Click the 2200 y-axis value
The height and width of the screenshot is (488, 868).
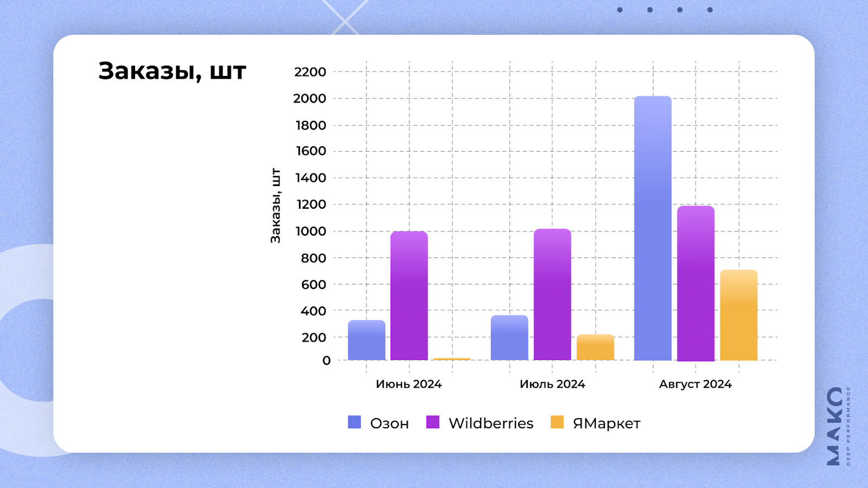pos(310,72)
